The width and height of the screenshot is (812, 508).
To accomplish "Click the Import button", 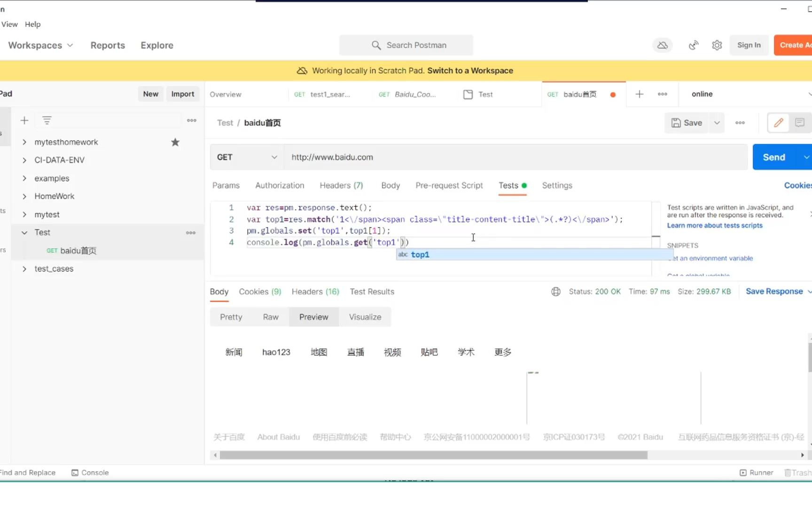I will 183,94.
